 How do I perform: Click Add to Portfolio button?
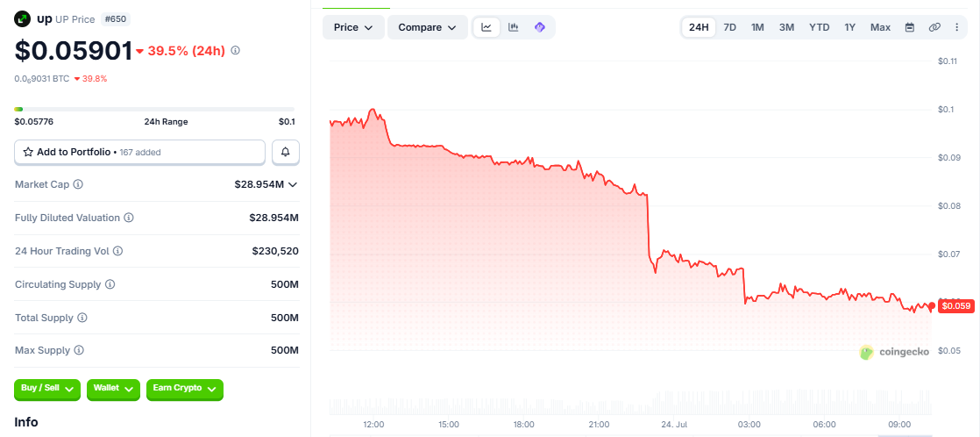(x=140, y=152)
